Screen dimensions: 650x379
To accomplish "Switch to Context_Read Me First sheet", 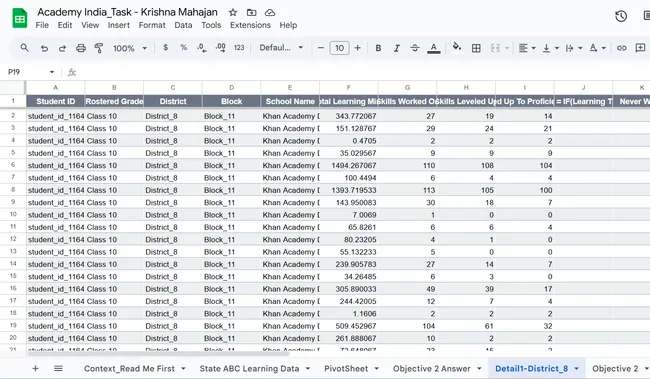I will pos(129,369).
